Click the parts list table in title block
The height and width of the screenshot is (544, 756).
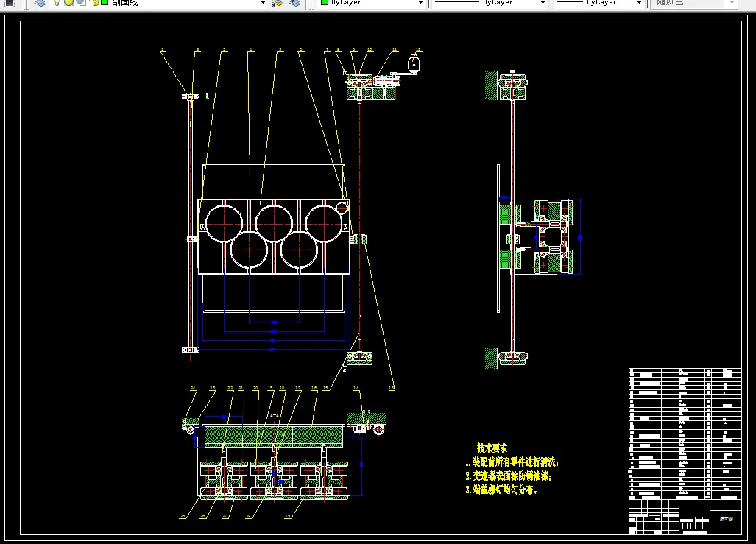pos(685,433)
